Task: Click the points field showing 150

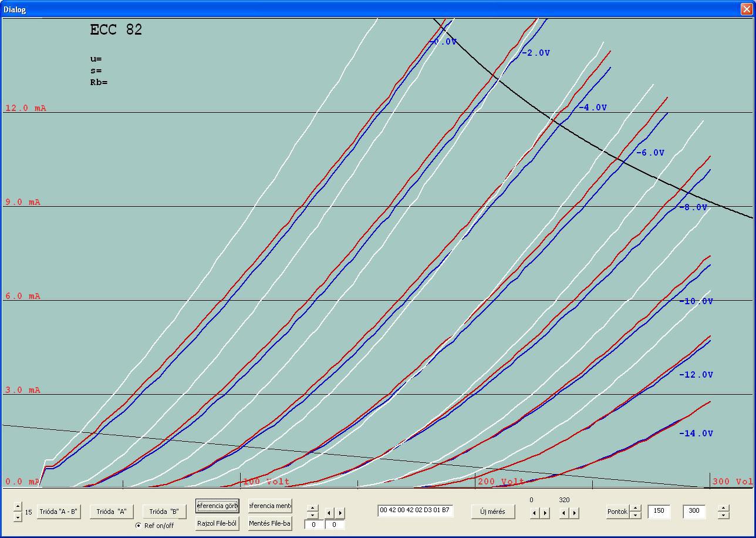Action: point(659,512)
